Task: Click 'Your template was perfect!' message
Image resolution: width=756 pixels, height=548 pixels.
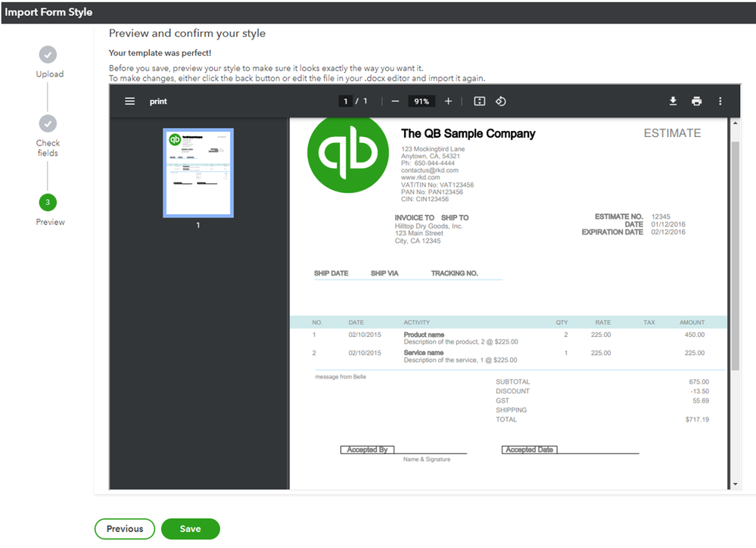Action: [x=160, y=53]
